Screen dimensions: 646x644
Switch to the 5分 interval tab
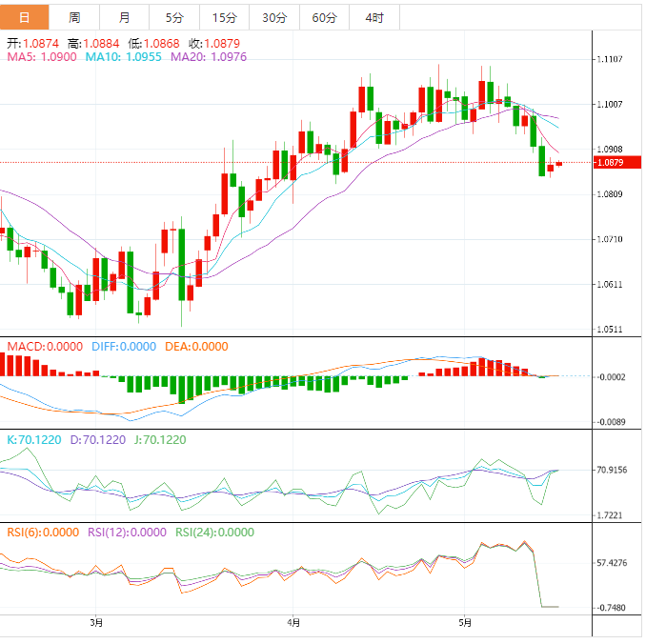(x=174, y=18)
